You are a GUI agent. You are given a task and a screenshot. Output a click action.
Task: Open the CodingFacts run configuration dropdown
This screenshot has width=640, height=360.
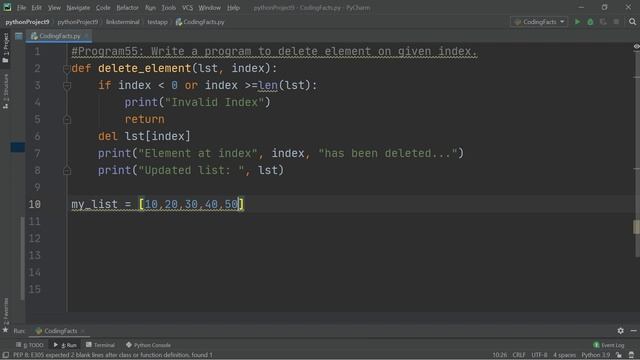pos(539,22)
